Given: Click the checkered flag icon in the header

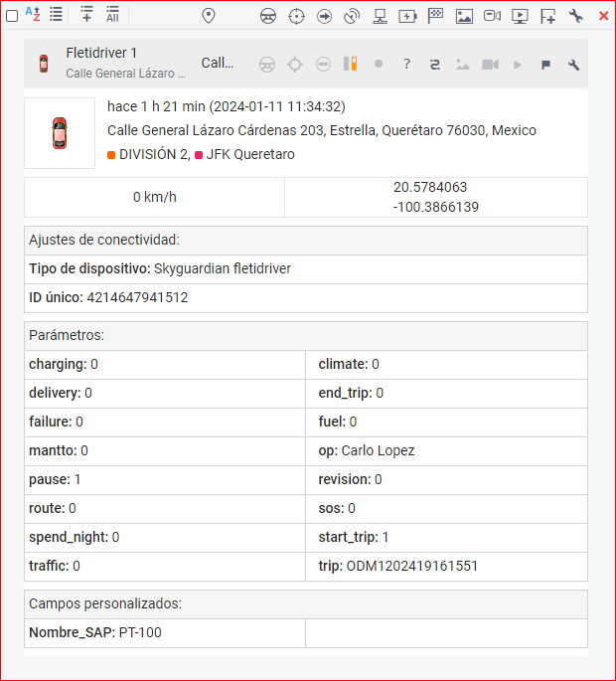Looking at the screenshot, I should pos(435,16).
